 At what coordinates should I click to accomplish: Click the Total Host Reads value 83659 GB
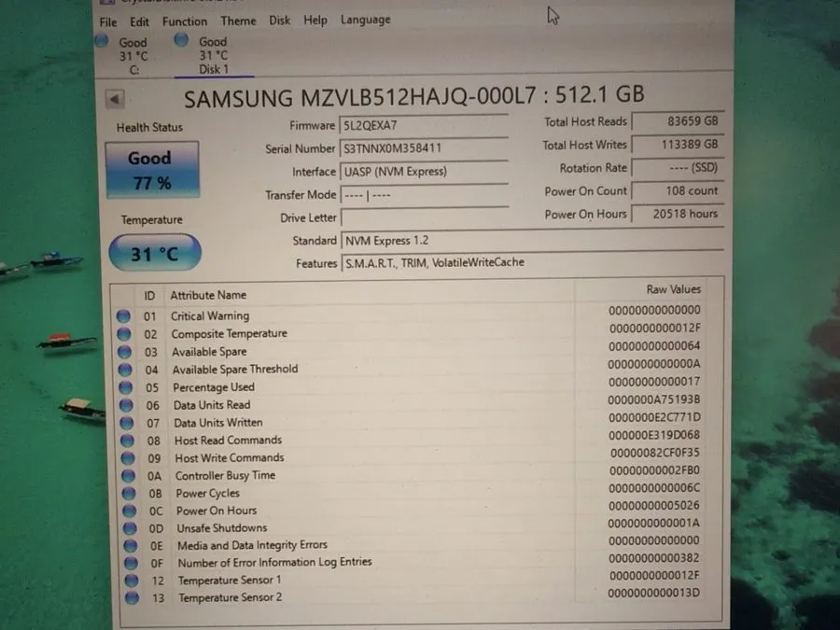(678, 121)
